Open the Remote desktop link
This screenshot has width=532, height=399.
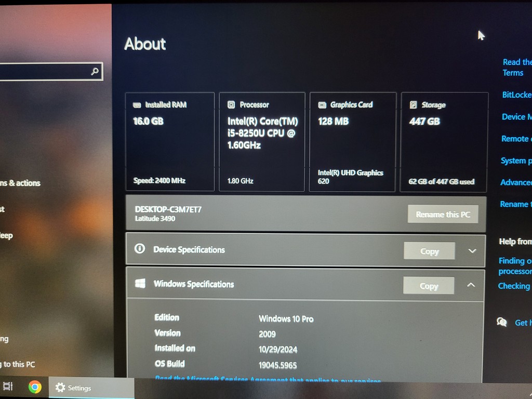(516, 139)
